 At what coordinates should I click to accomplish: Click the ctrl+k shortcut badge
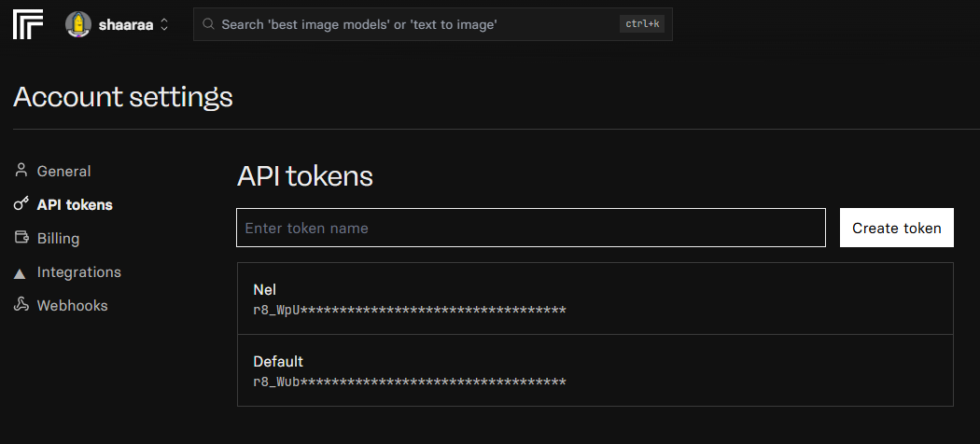642,24
